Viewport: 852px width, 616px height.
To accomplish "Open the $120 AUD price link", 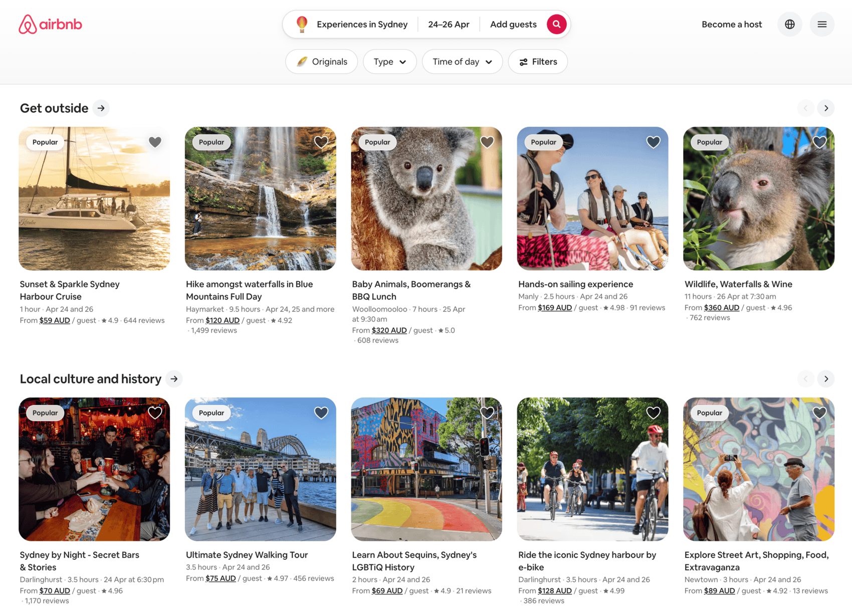I will [x=223, y=320].
